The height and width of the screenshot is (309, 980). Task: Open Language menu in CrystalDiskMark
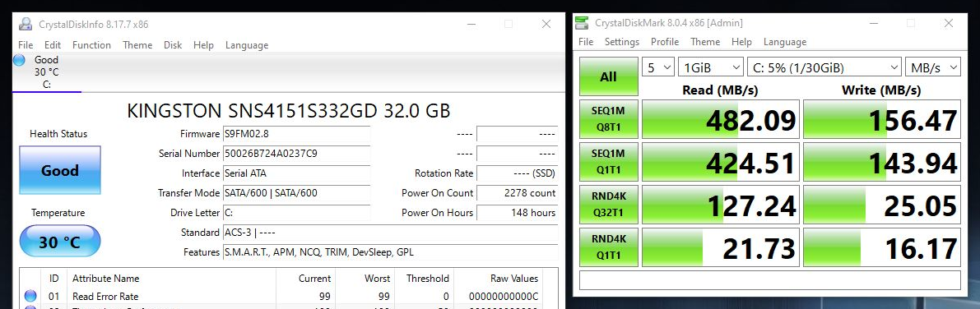784,42
